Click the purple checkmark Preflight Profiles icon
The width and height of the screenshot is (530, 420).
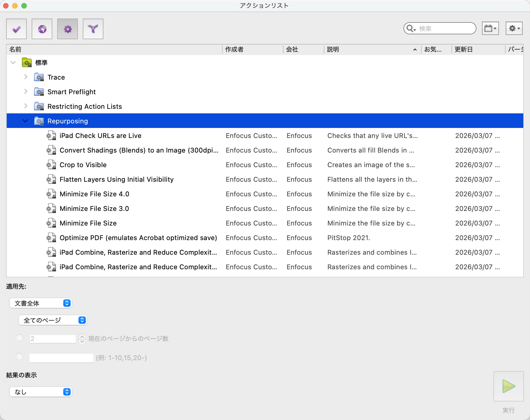(16, 29)
